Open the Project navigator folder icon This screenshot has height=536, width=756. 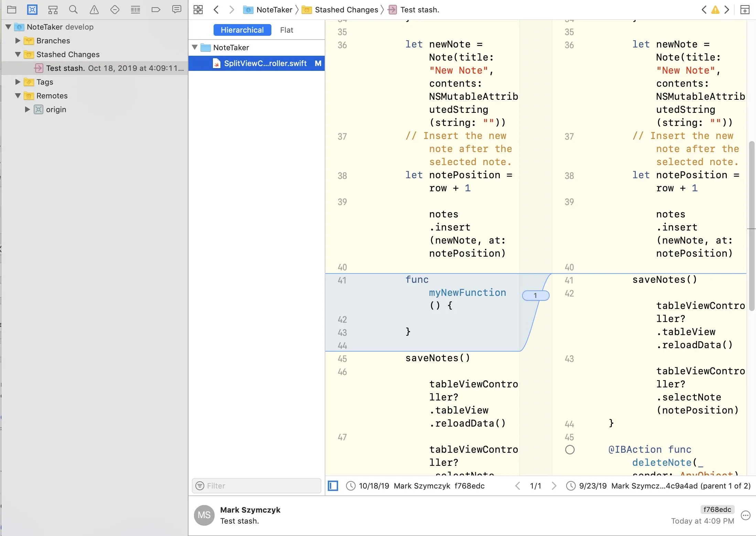pos(12,10)
